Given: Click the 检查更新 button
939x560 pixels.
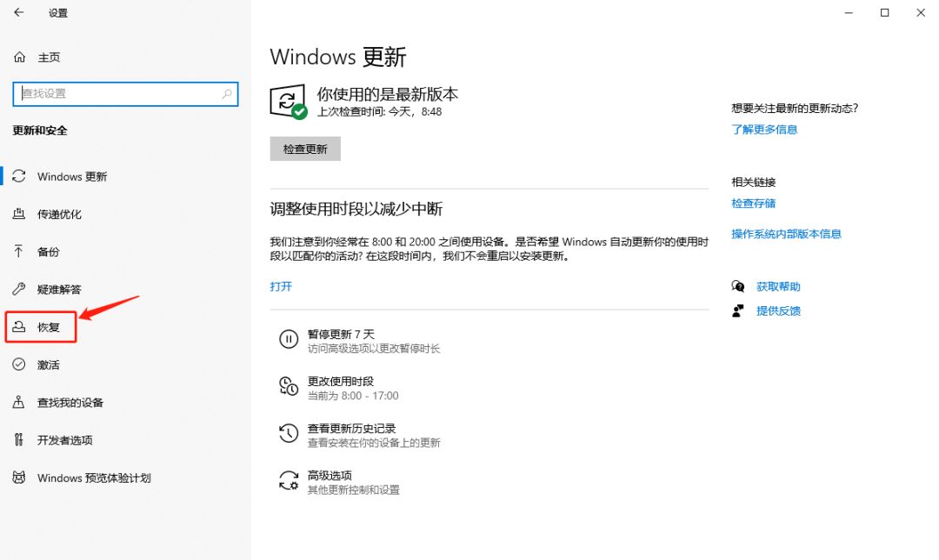Looking at the screenshot, I should (304, 148).
